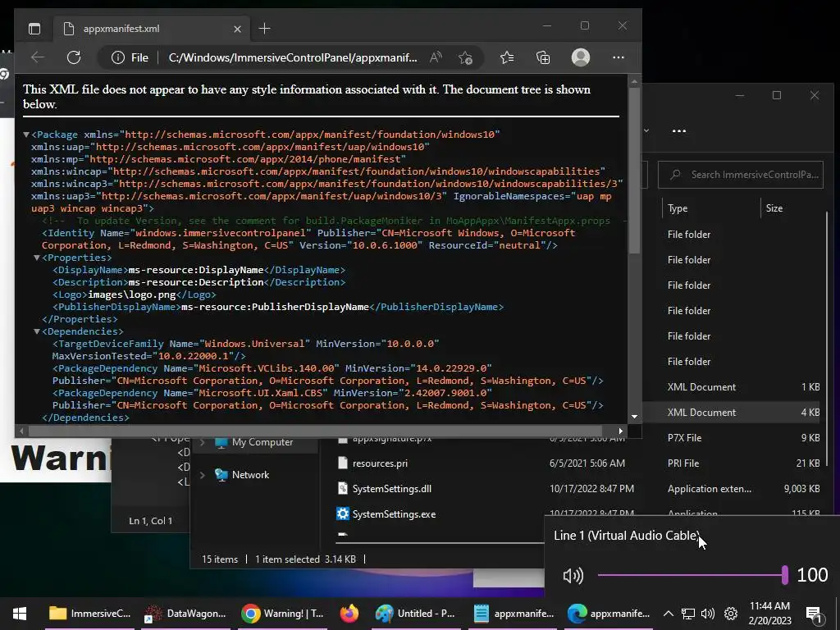The image size is (840, 630).
Task: Click the File site information icon
Action: click(x=118, y=57)
